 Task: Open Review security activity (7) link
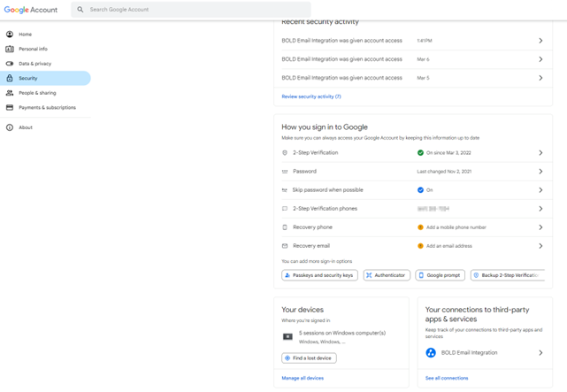pyautogui.click(x=311, y=96)
